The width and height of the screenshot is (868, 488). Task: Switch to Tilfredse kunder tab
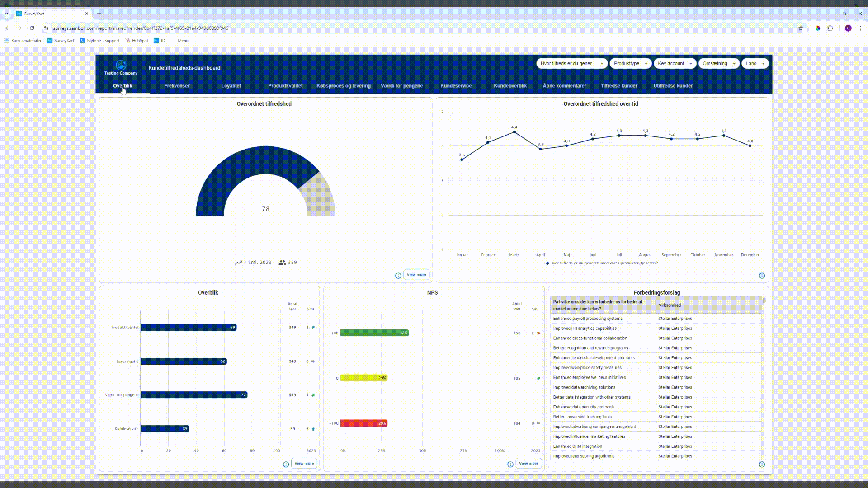pyautogui.click(x=619, y=86)
